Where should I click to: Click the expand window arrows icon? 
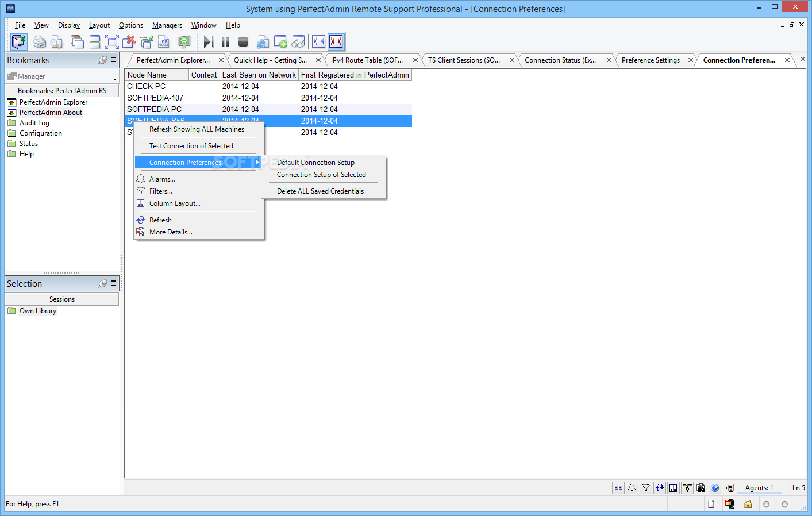click(x=112, y=42)
